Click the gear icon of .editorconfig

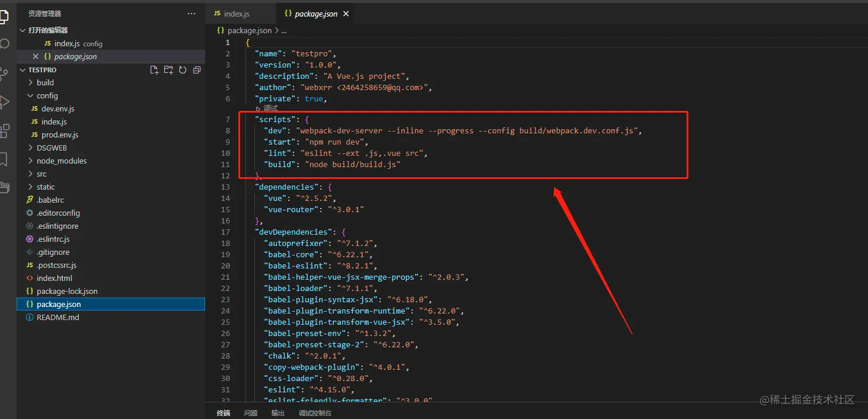30,213
